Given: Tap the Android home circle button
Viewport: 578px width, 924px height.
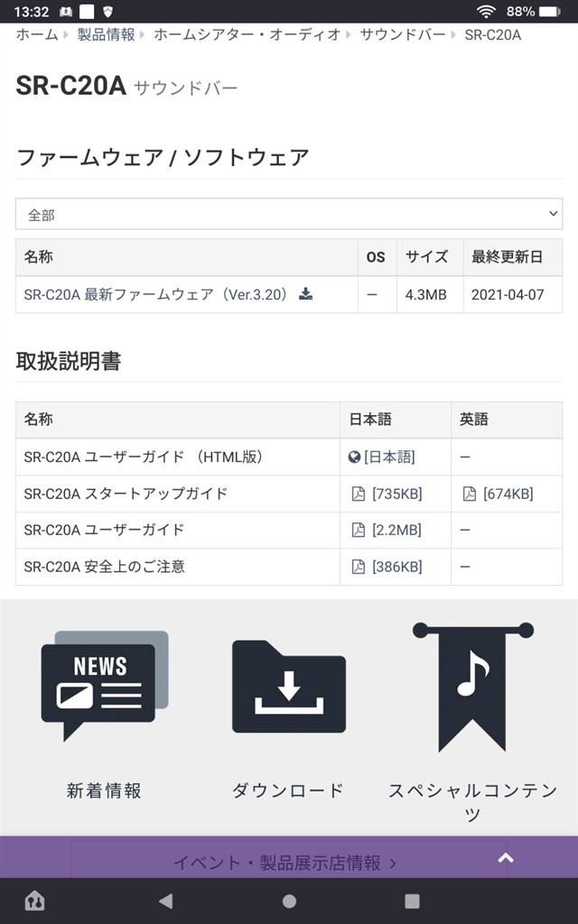Looking at the screenshot, I should tap(289, 901).
